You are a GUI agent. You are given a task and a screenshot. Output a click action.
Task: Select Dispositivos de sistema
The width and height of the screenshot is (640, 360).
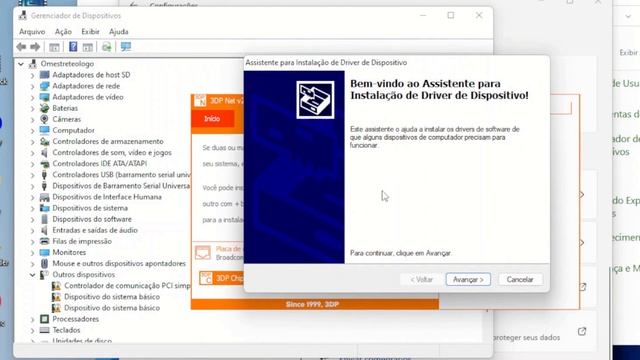point(90,208)
